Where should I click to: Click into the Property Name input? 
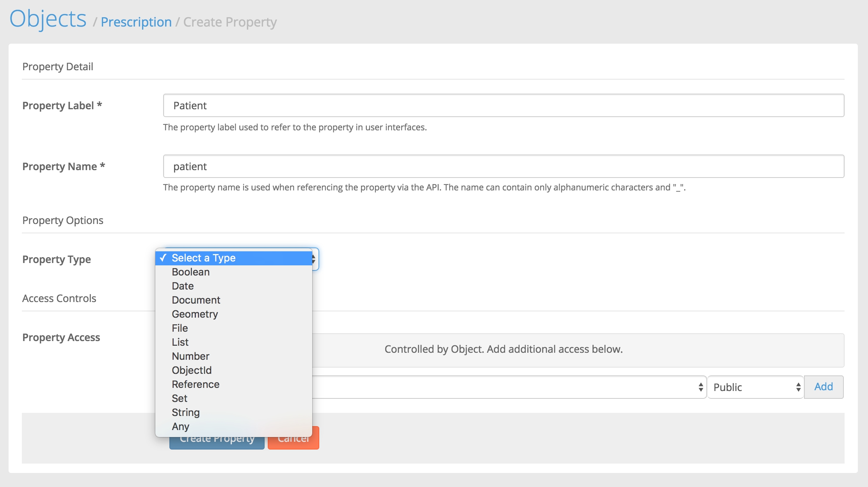(503, 166)
